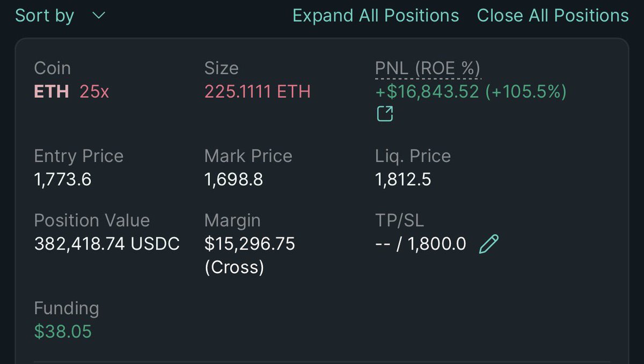Click the TP/SL label

point(399,221)
